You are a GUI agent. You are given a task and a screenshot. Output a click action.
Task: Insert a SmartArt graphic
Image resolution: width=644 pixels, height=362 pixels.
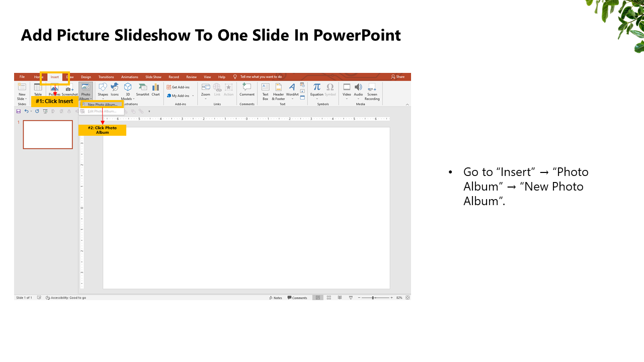[142, 90]
